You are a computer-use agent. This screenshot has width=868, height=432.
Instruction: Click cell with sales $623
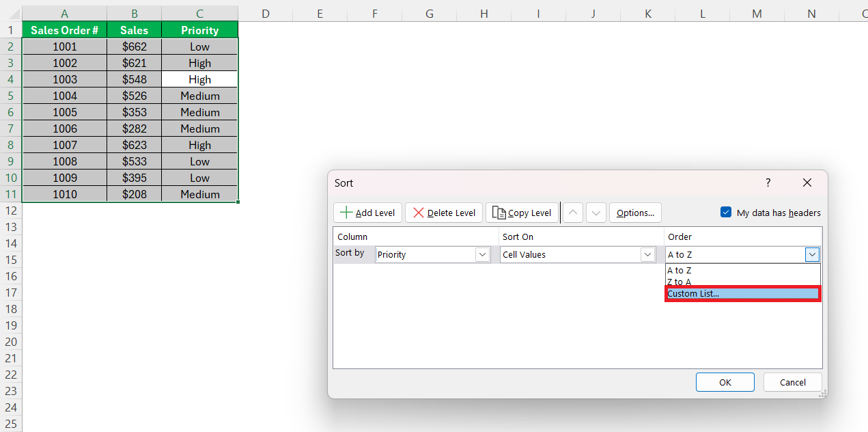[x=135, y=145]
